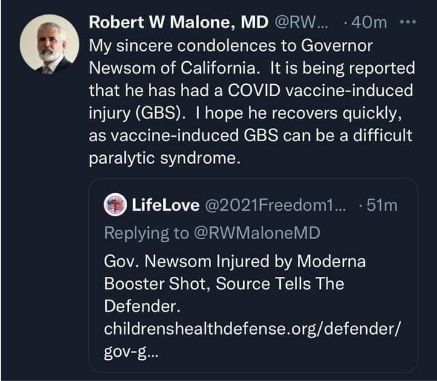The width and height of the screenshot is (437, 381).
Task: Click the word 'Defender.' in quoted tweet
Action: click(x=142, y=306)
